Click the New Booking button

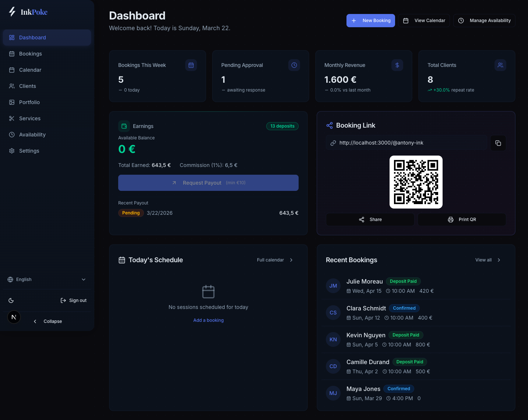click(371, 21)
